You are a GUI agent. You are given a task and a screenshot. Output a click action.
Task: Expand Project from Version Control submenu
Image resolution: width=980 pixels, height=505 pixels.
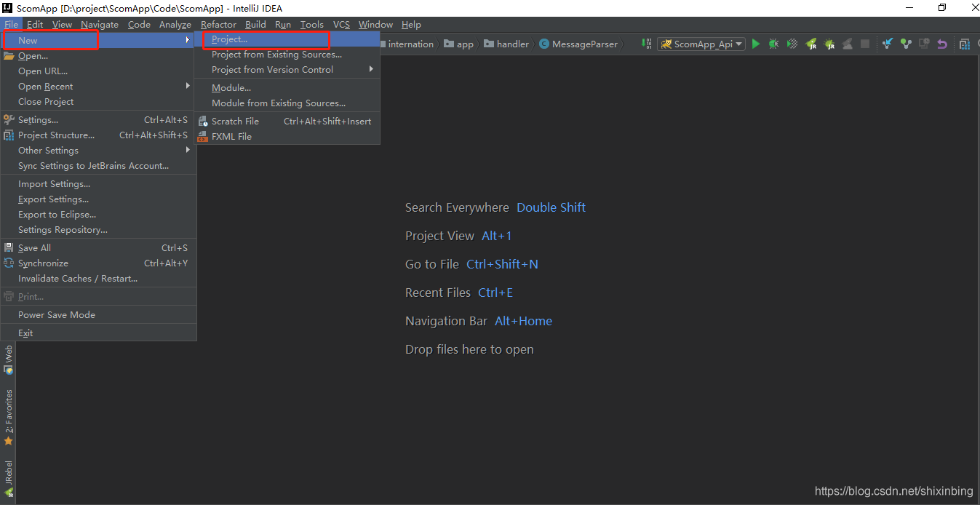[x=287, y=69]
